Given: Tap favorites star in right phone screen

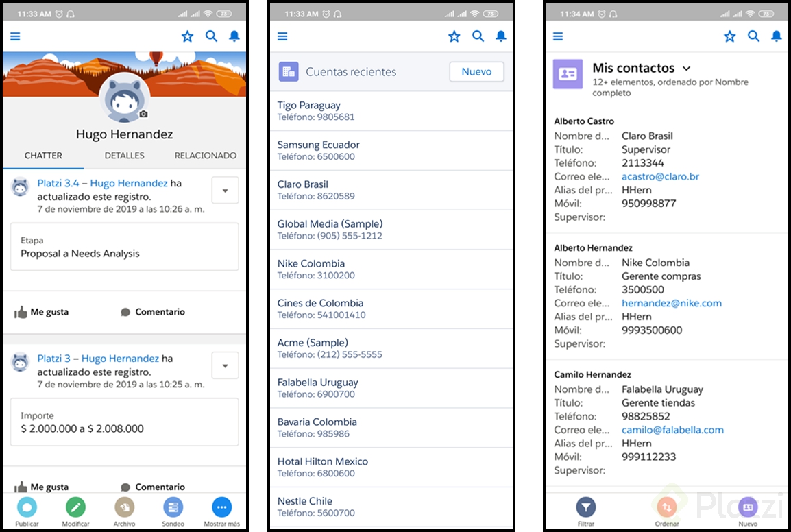Looking at the screenshot, I should (729, 36).
